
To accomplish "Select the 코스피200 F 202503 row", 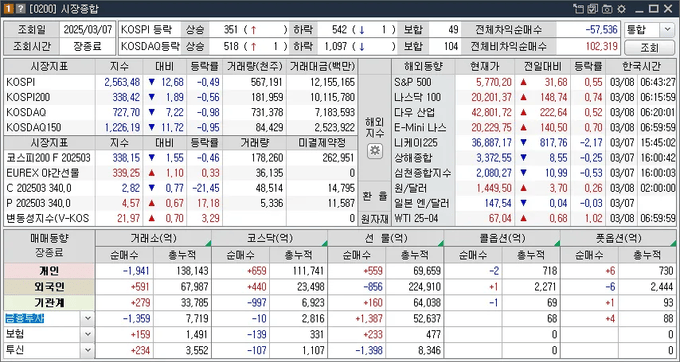I will (x=180, y=158).
